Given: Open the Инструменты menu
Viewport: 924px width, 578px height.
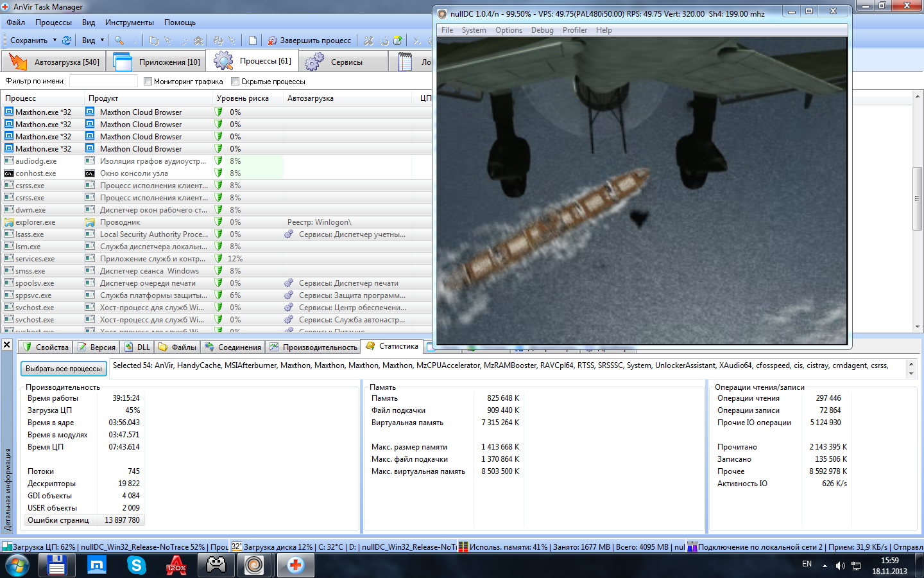Looking at the screenshot, I should tap(129, 22).
